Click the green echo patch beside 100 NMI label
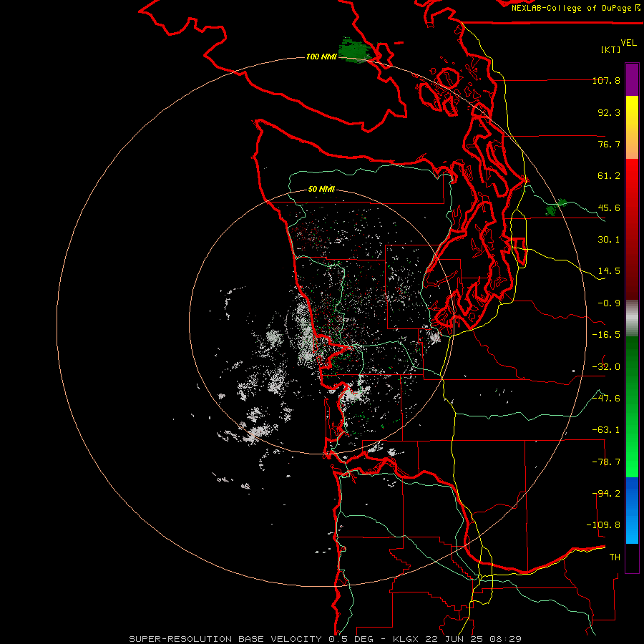 pyautogui.click(x=356, y=51)
